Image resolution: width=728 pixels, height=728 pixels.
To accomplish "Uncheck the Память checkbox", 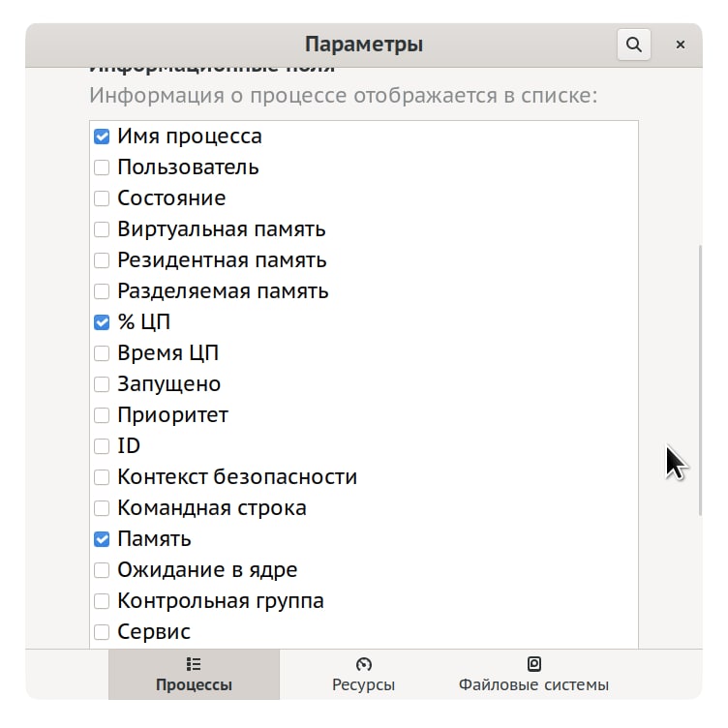I will (102, 539).
